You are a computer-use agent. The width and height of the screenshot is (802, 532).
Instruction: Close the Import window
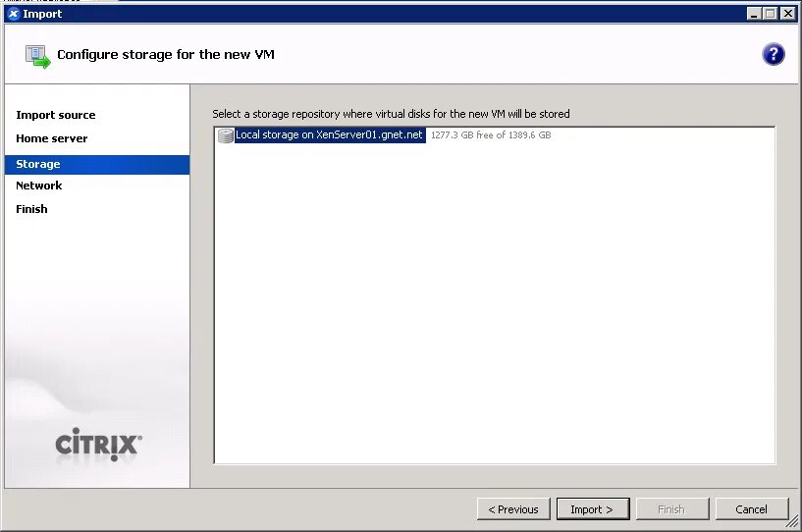click(x=787, y=14)
